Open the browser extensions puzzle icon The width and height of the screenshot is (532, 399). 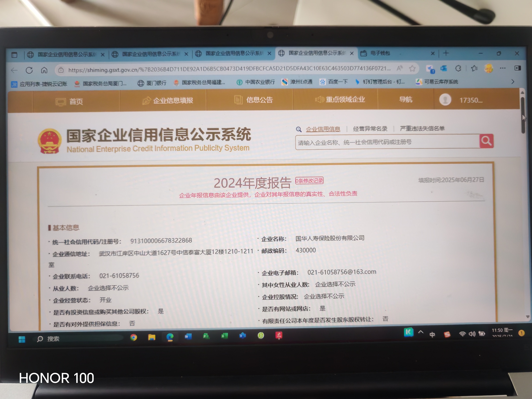pos(458,68)
